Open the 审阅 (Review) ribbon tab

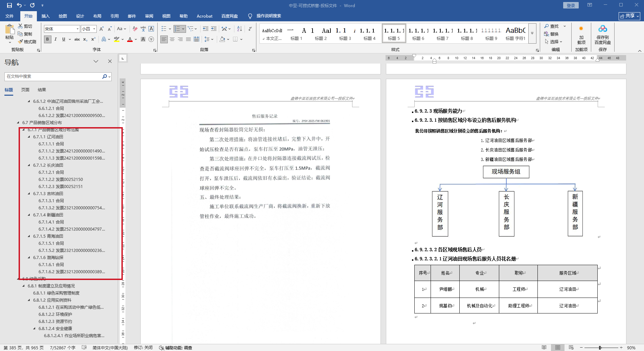(149, 16)
